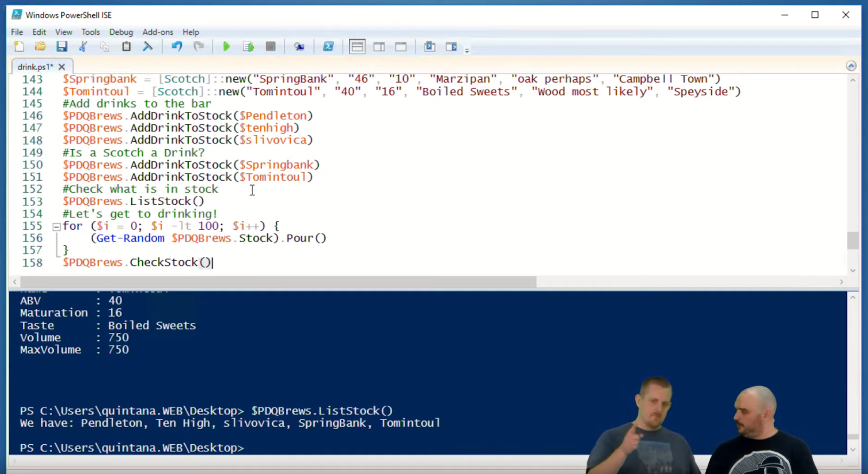868x474 pixels.
Task: Click script pane scroll up arrow
Action: tap(853, 80)
